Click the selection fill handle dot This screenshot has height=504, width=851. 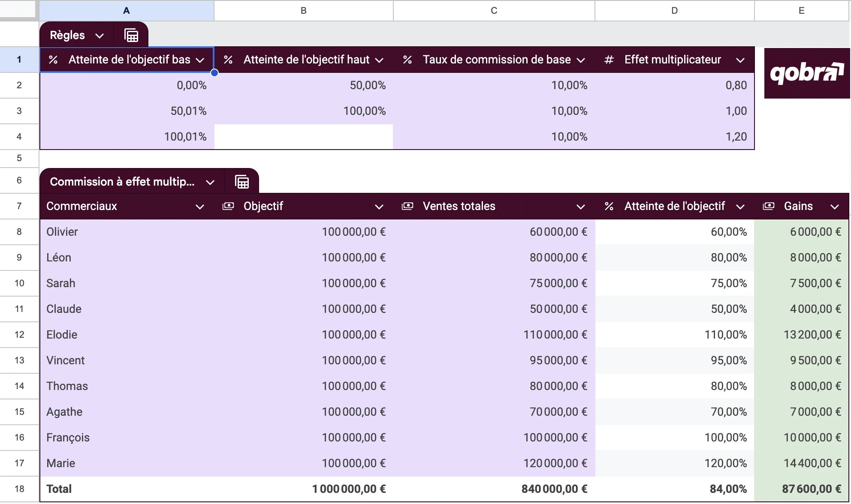(214, 72)
